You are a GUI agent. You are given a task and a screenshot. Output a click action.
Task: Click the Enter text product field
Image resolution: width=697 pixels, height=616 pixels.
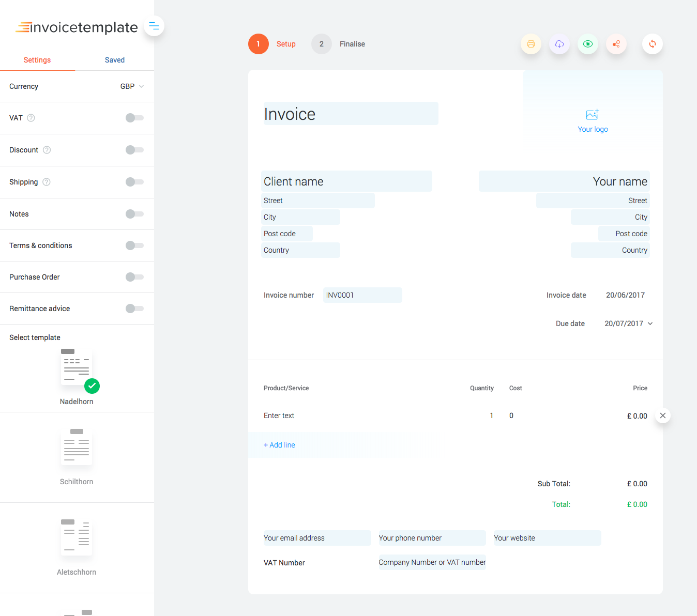(279, 415)
